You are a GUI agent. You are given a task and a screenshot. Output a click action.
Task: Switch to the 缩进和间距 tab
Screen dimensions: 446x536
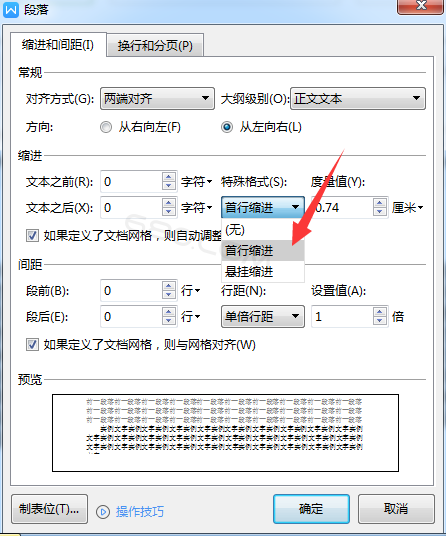click(x=58, y=45)
